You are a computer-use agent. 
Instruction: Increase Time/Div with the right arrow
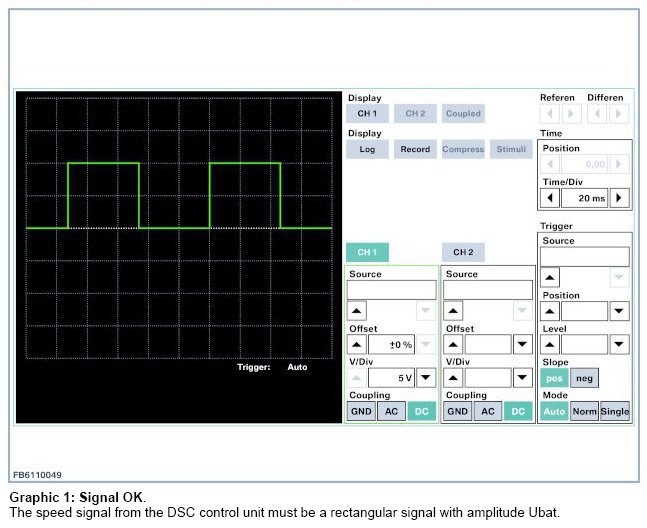620,198
